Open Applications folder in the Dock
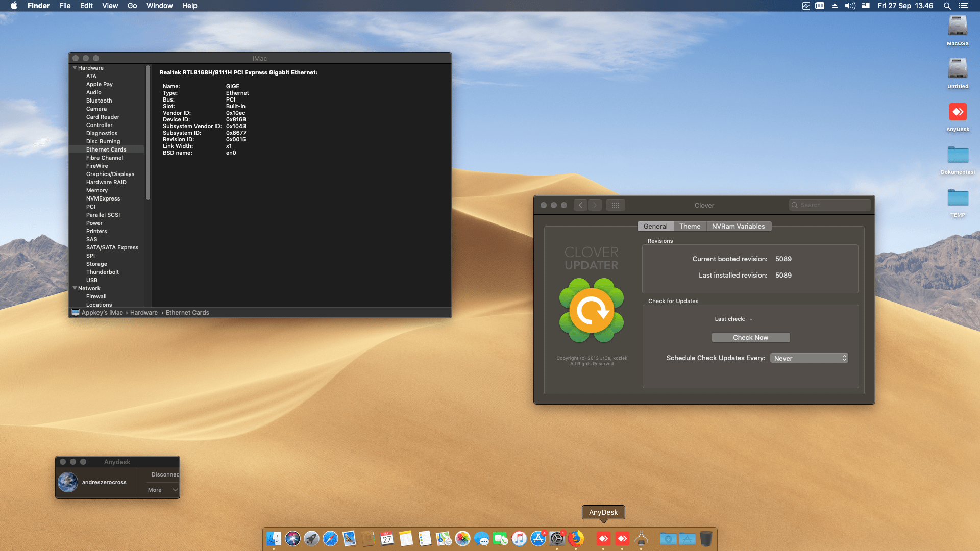Image resolution: width=980 pixels, height=551 pixels. (x=687, y=538)
